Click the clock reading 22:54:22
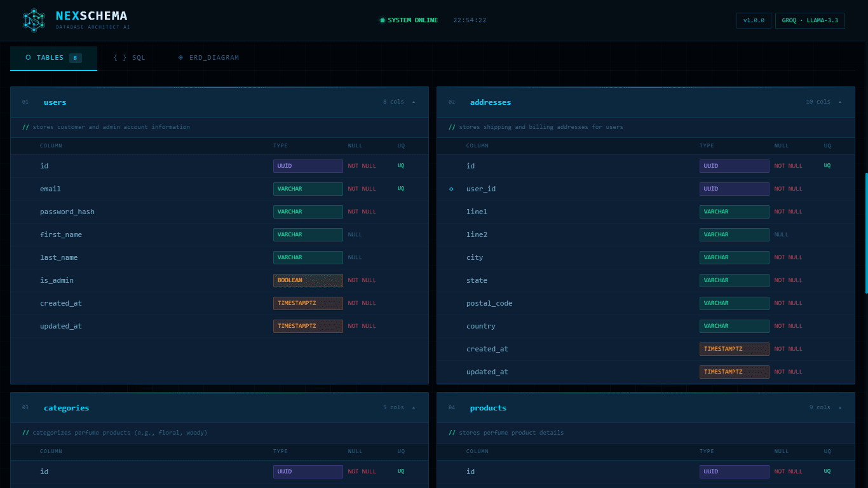 click(470, 20)
